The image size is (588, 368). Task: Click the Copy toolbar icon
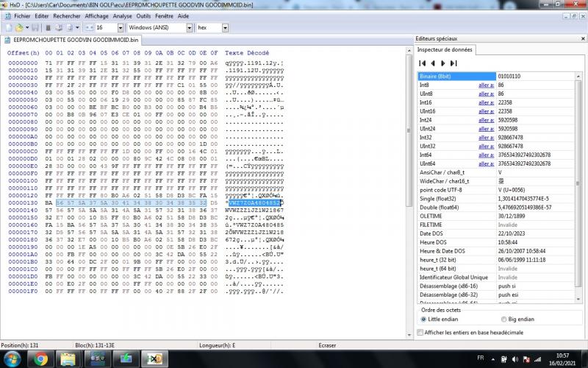click(x=59, y=28)
